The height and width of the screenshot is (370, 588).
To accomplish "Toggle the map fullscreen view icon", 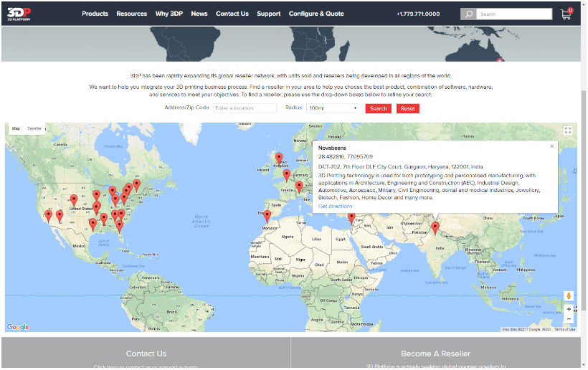I will [568, 131].
